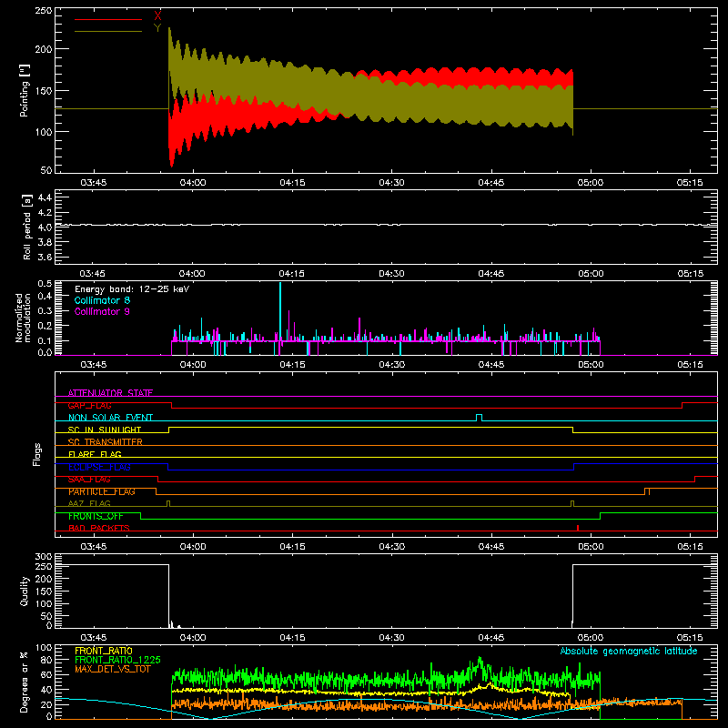Viewport: 728px width, 728px height.
Task: Click the PARTICLE_FLAG notch near 05:08
Action: 647,491
